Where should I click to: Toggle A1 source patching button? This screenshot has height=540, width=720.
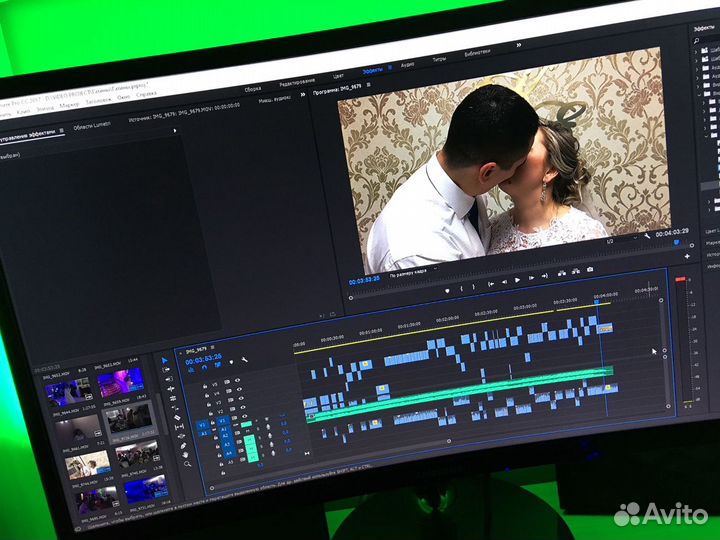click(x=204, y=433)
